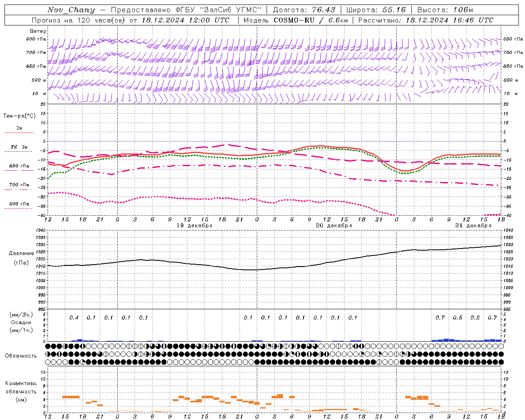Click the "Td 2м" dew point legend entry

19,147
